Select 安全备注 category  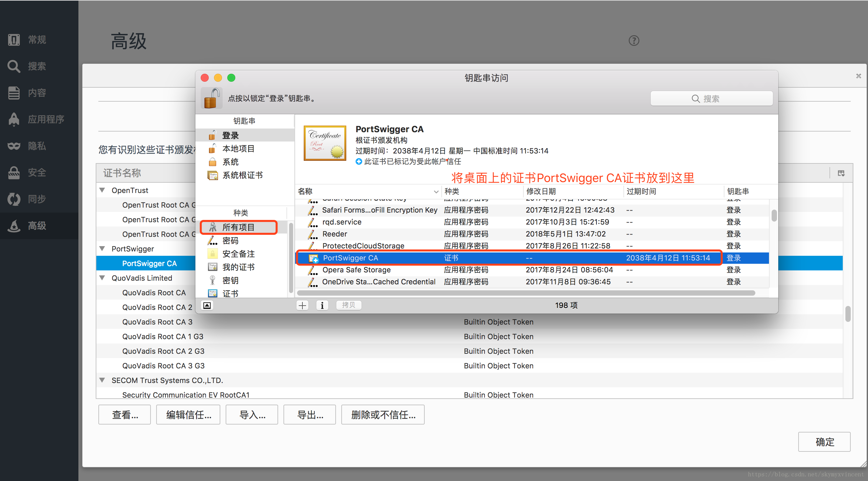coord(242,254)
